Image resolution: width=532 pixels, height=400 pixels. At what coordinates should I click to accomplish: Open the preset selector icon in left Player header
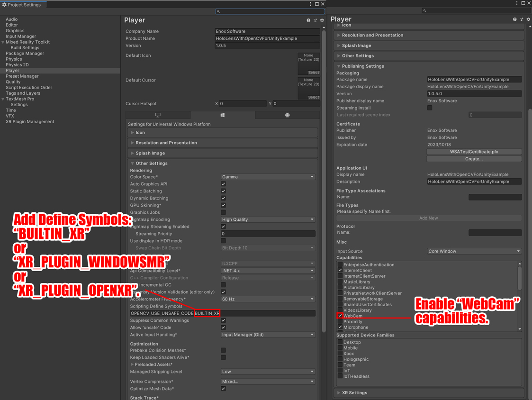(x=316, y=20)
